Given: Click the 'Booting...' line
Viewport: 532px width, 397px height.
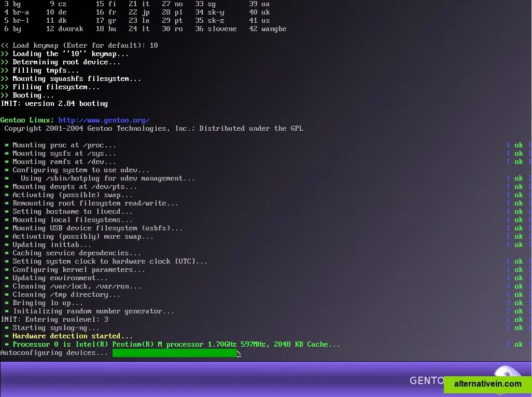Looking at the screenshot, I should [27, 95].
